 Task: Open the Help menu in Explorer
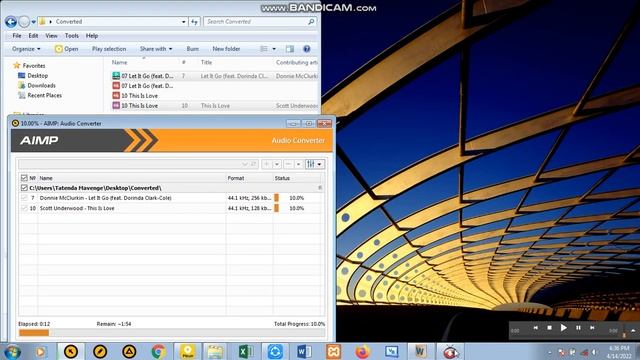pos(92,36)
